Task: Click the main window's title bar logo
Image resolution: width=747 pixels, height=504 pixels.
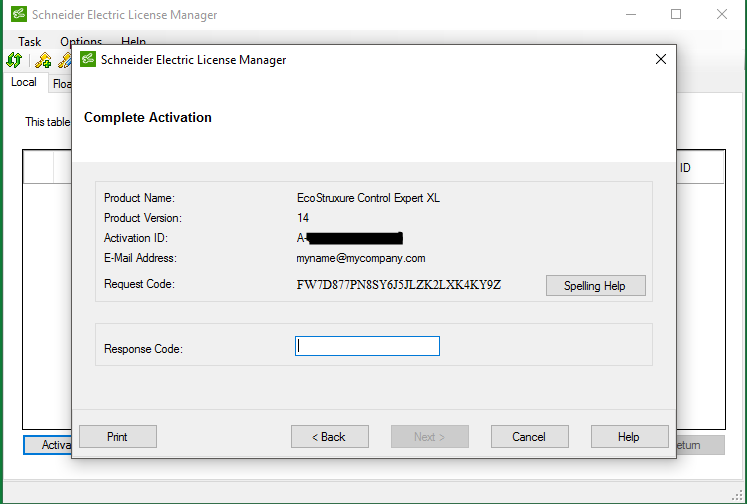Action: coord(19,14)
